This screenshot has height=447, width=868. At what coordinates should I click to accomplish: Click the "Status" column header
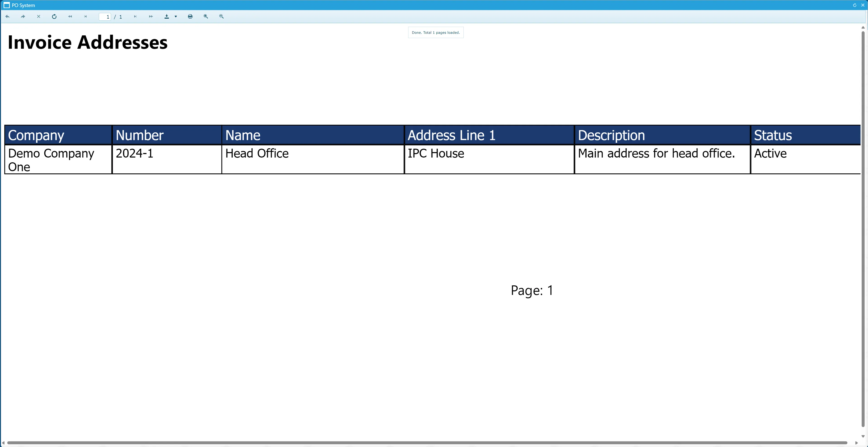pos(806,135)
